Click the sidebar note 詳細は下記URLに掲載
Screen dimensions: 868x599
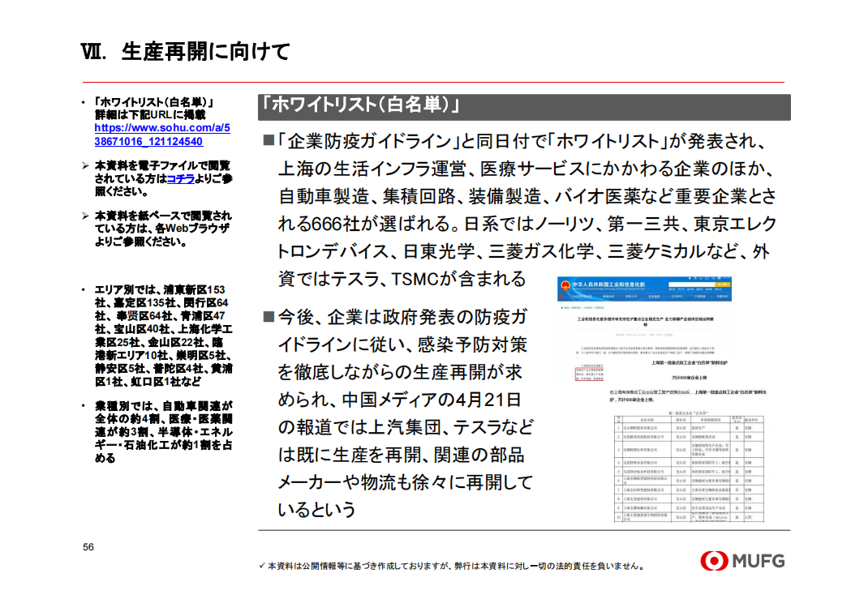(x=150, y=114)
